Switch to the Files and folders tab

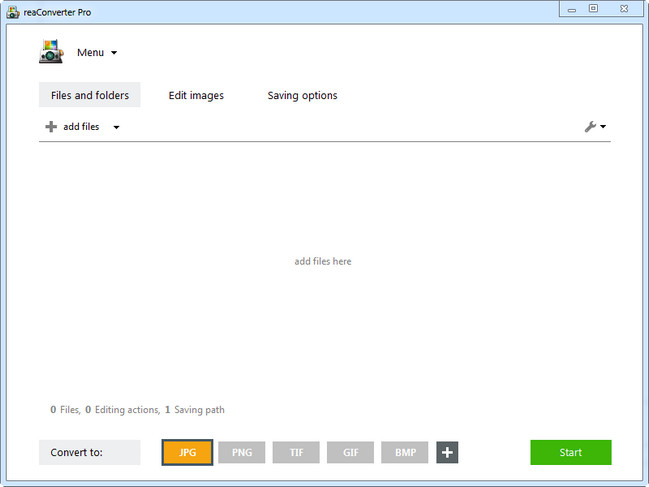click(90, 95)
